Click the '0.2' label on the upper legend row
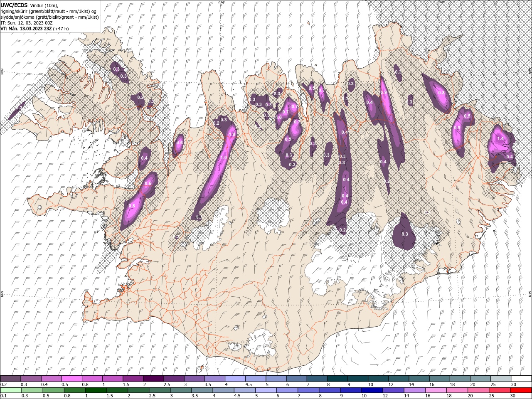The height and width of the screenshot is (399, 532). [3, 385]
